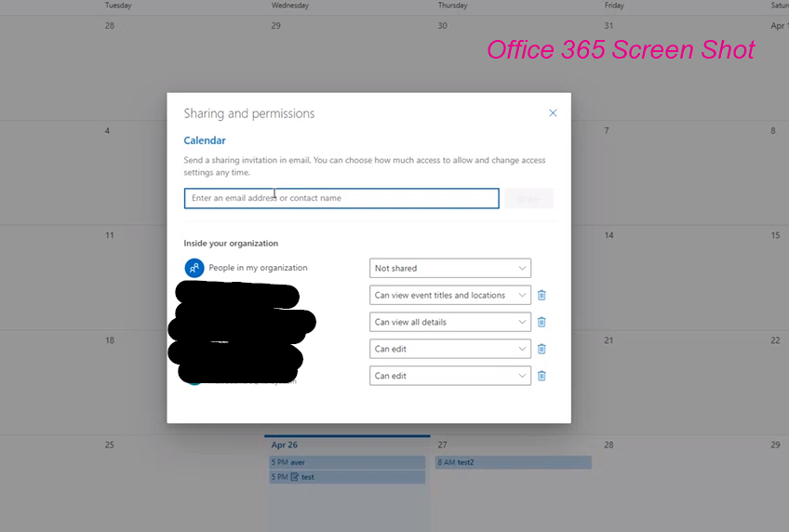789x532 pixels.
Task: Click the edit icon on the 5 PM test event
Action: tap(295, 477)
